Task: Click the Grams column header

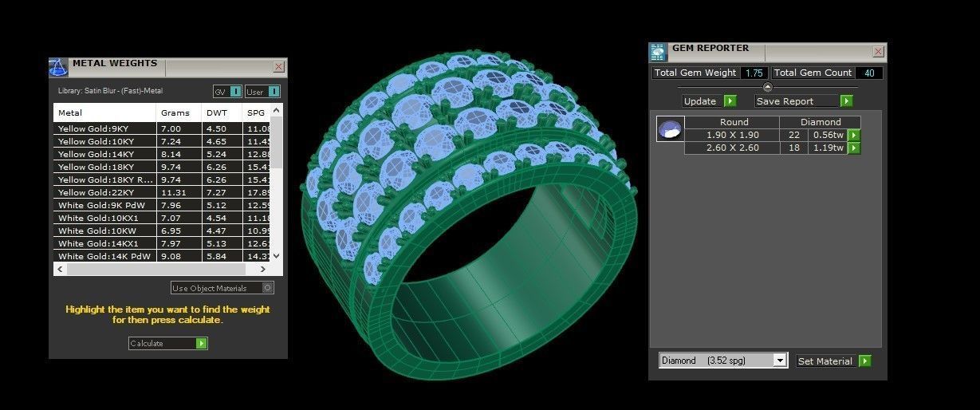Action: click(179, 112)
